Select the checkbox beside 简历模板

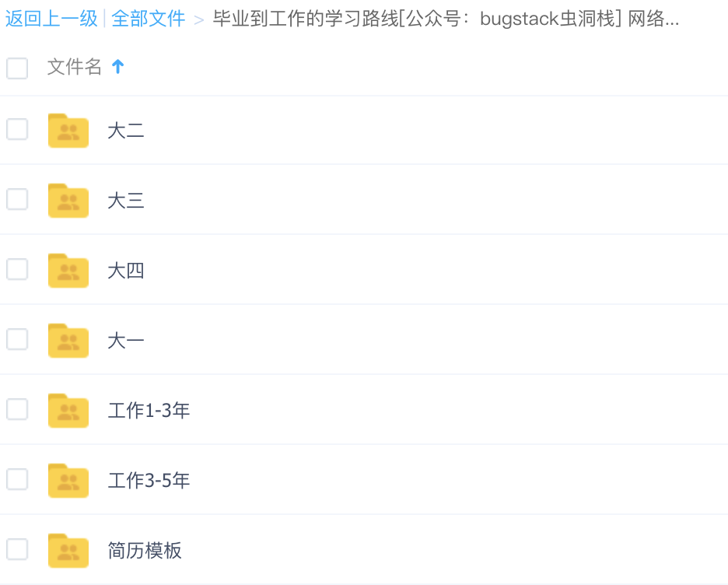tap(17, 549)
